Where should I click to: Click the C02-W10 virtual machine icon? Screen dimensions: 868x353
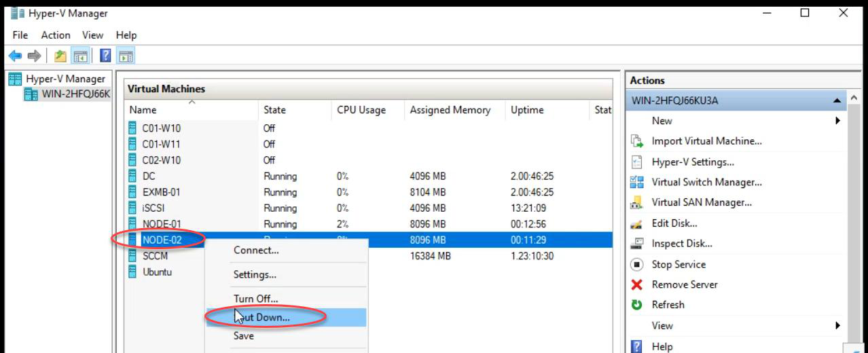point(132,160)
